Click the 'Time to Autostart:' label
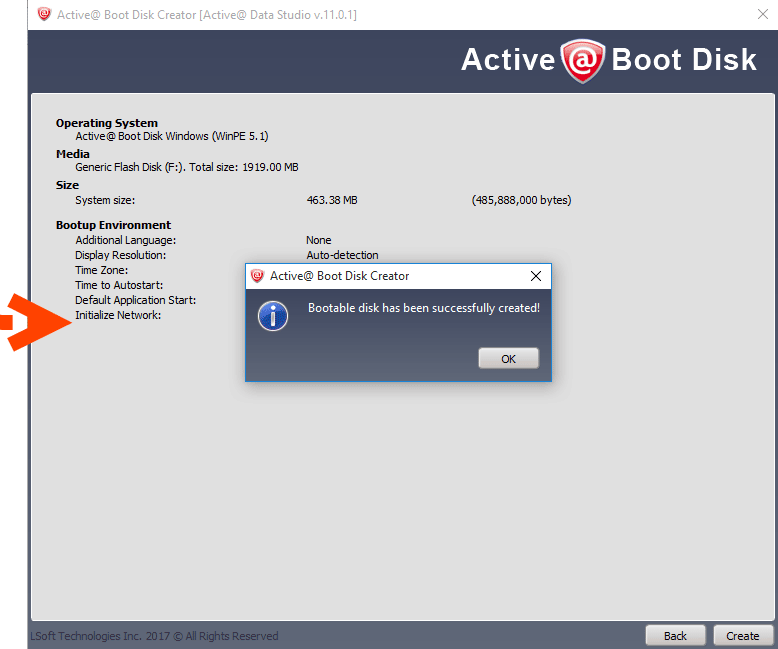This screenshot has height=649, width=778. pyautogui.click(x=119, y=285)
